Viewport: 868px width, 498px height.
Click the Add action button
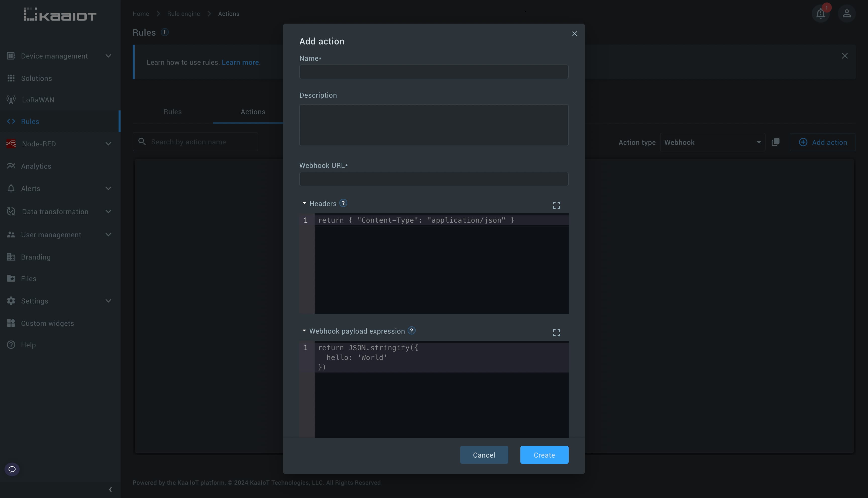coord(823,142)
